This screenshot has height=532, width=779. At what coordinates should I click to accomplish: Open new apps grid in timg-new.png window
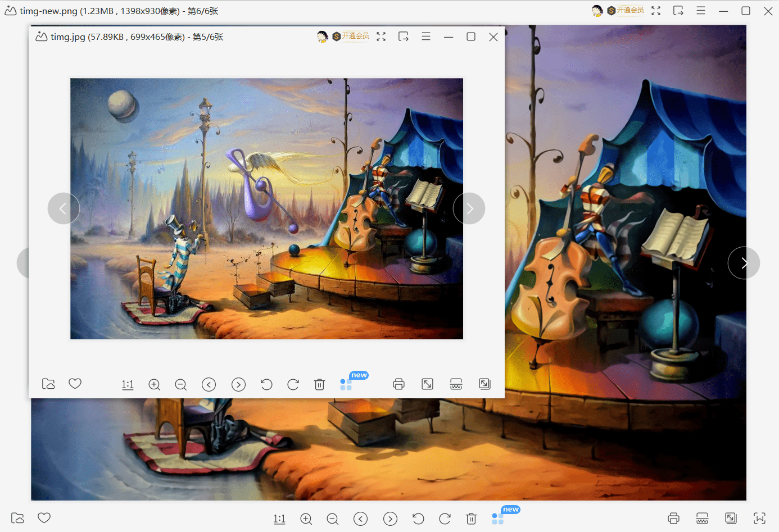click(497, 519)
